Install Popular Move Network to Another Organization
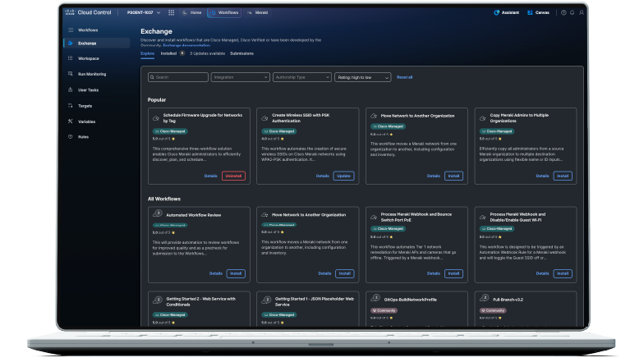 click(x=453, y=176)
